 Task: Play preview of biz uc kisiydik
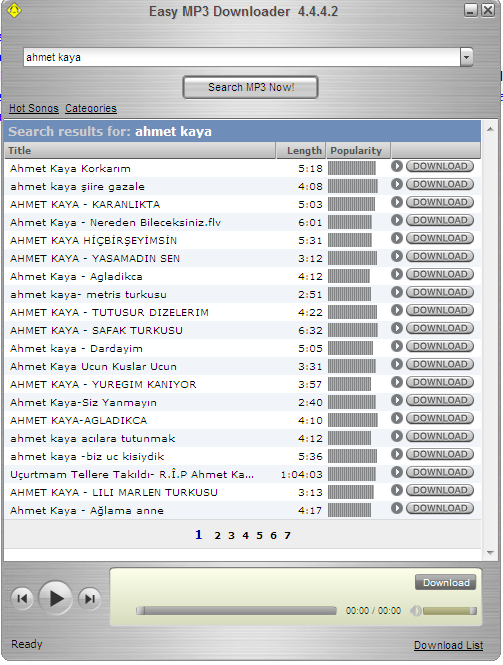tap(397, 454)
